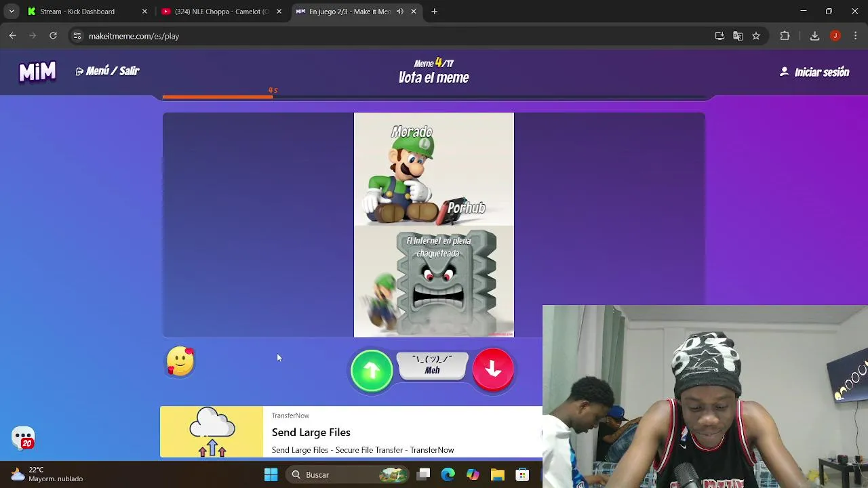Open Send Large Files ad headline
This screenshot has height=488, width=868.
click(311, 432)
